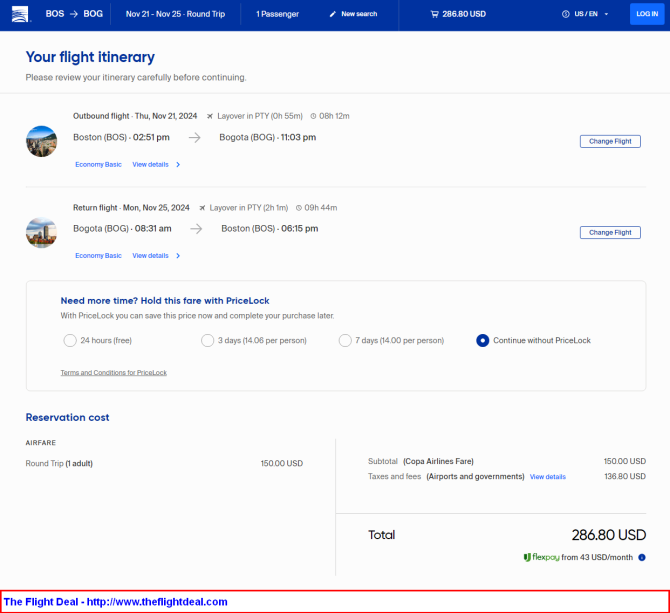Image resolution: width=670 pixels, height=613 pixels.
Task: Click the arrow icon between BOS and BOG
Action: point(73,14)
